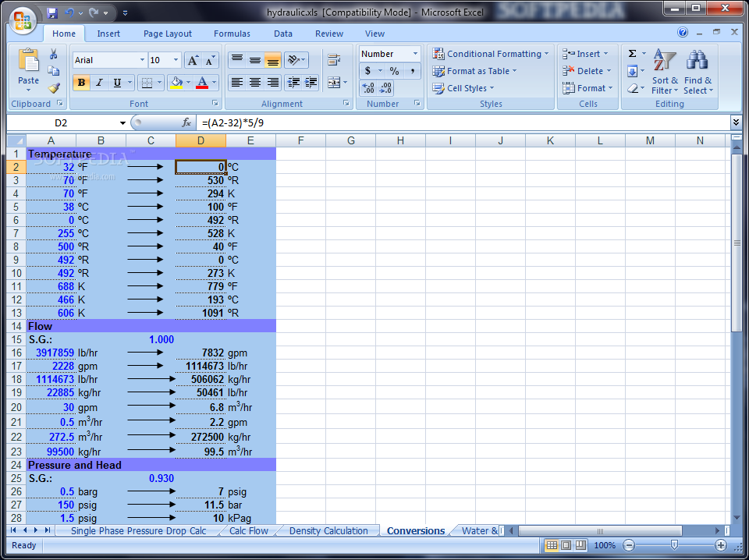This screenshot has height=560, width=749.
Task: Open Excel Help question mark
Action: click(x=683, y=33)
